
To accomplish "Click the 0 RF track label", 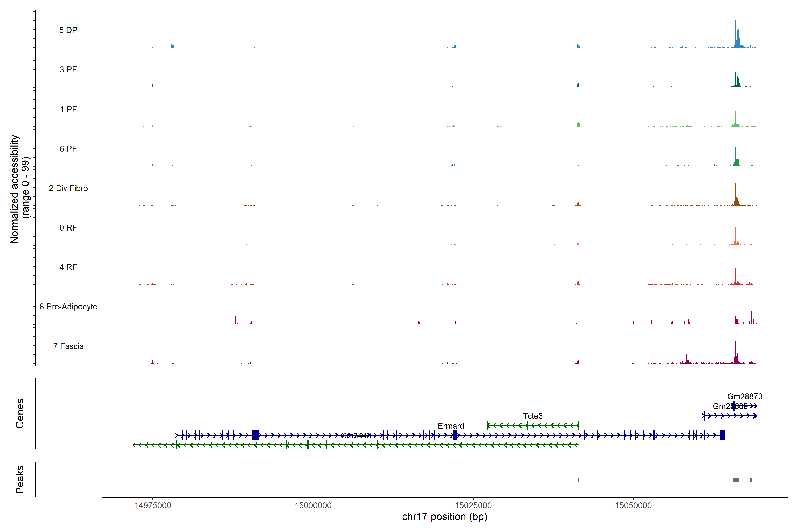I will [x=68, y=228].
